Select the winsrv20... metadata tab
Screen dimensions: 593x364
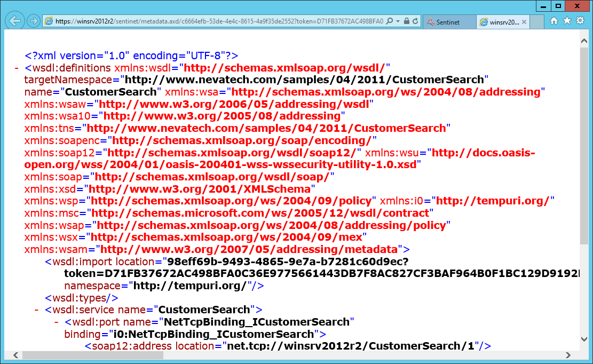click(499, 22)
